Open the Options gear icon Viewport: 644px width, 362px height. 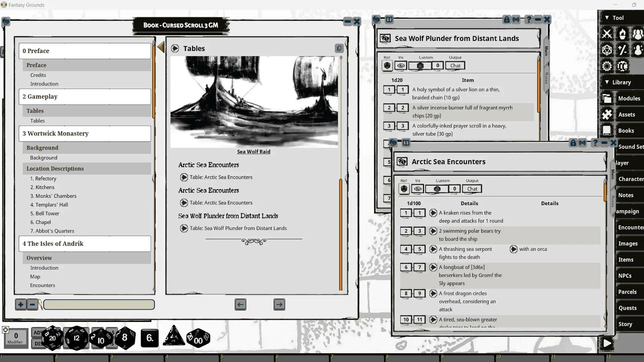point(607,66)
